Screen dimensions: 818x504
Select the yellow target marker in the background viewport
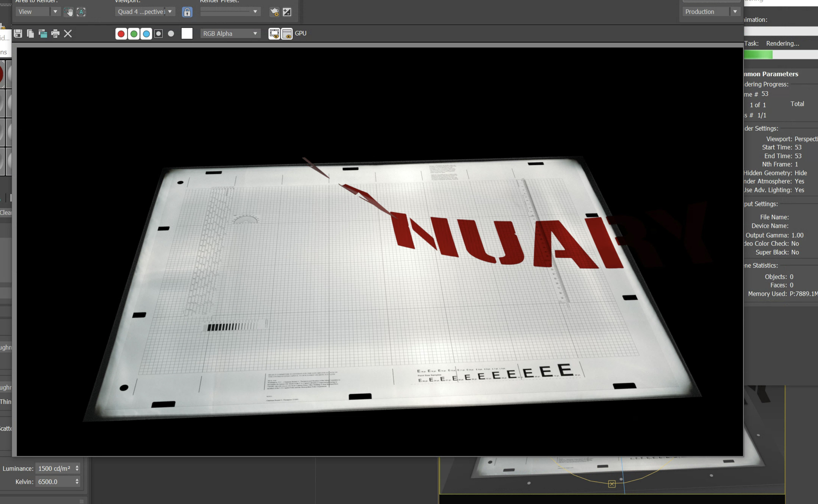(612, 484)
